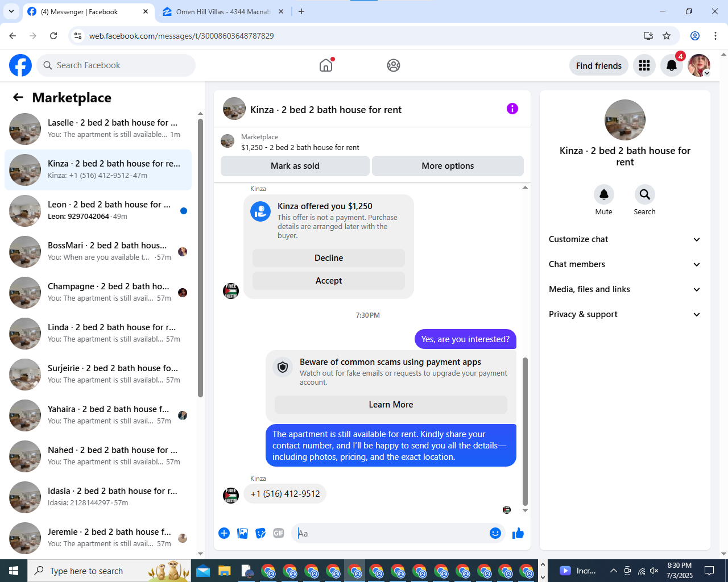Decline Kinza's $1,250 offer

tap(329, 258)
